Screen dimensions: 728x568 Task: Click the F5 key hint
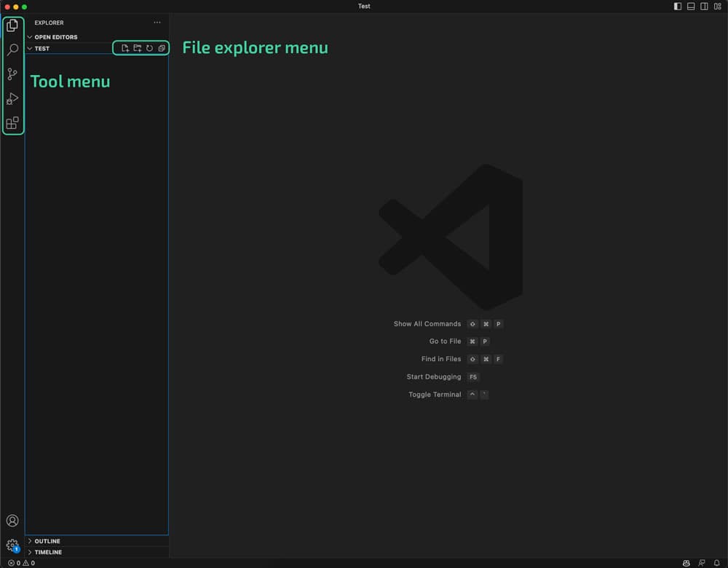click(x=473, y=377)
